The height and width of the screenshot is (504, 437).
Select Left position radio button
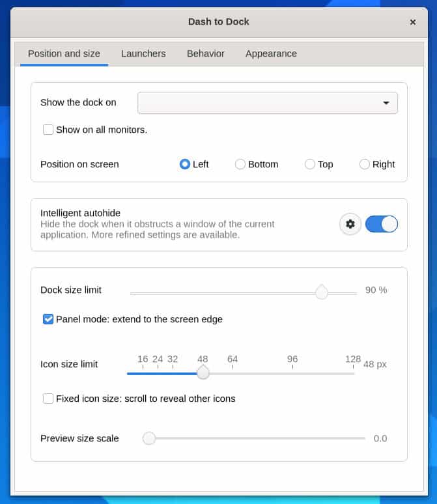184,164
